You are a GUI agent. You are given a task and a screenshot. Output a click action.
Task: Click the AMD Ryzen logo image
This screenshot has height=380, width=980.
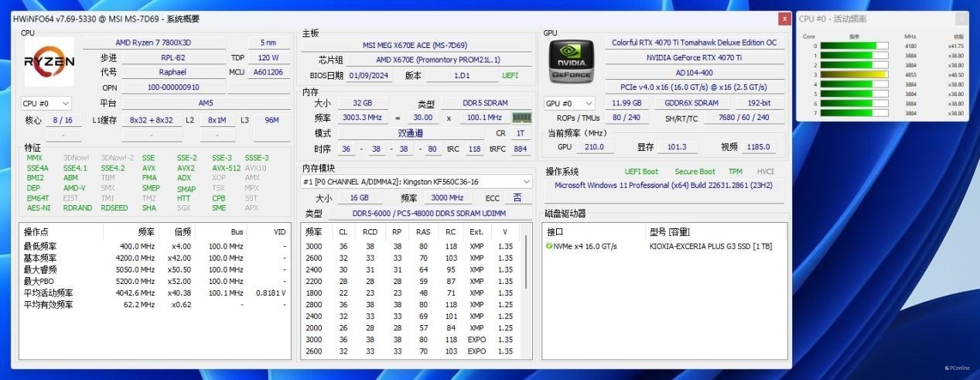pyautogui.click(x=49, y=61)
